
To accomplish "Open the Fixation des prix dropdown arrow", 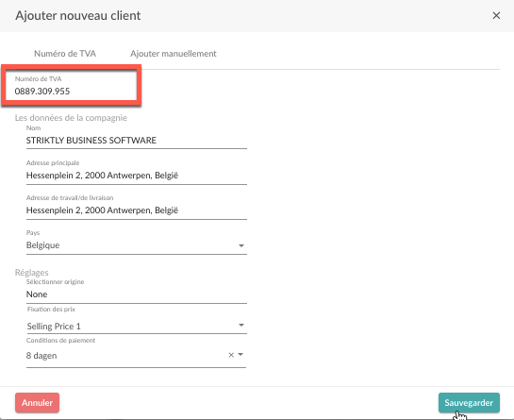I will pyautogui.click(x=241, y=326).
